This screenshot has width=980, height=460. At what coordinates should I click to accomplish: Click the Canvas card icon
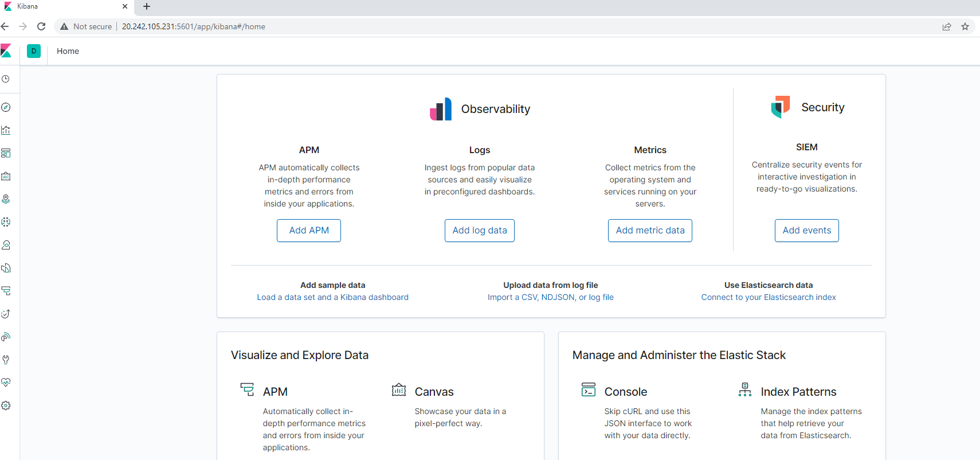click(399, 389)
